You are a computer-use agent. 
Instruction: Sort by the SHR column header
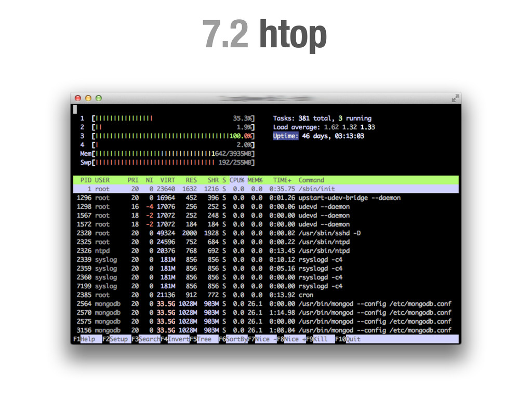(x=213, y=180)
